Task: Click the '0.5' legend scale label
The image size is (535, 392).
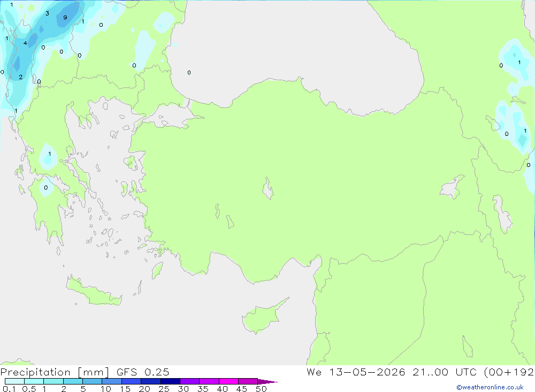Action: pyautogui.click(x=29, y=389)
